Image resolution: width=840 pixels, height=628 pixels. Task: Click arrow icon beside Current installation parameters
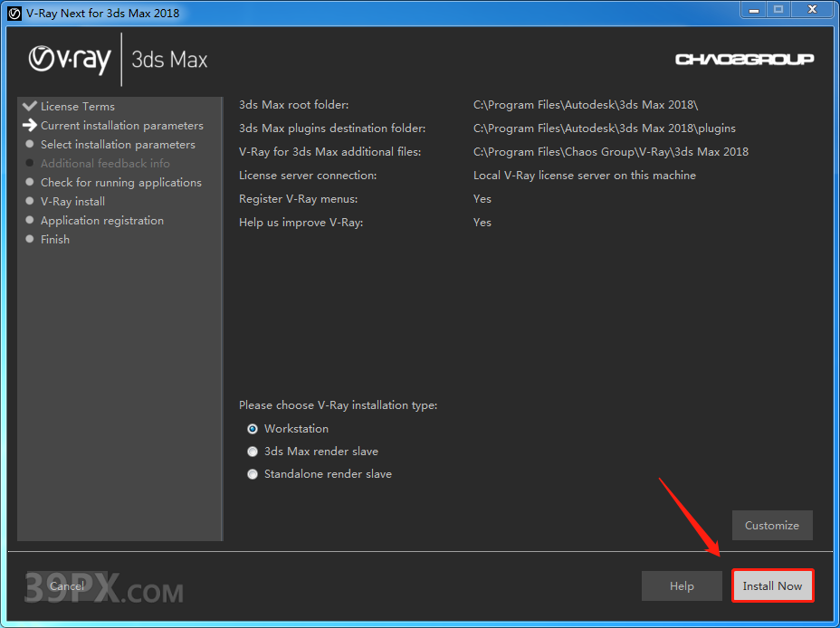tap(30, 125)
